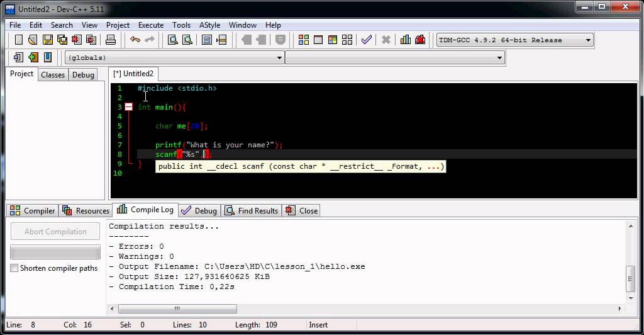Screen dimensions: 644x335
Task: Open the Help menu
Action: pos(273,25)
